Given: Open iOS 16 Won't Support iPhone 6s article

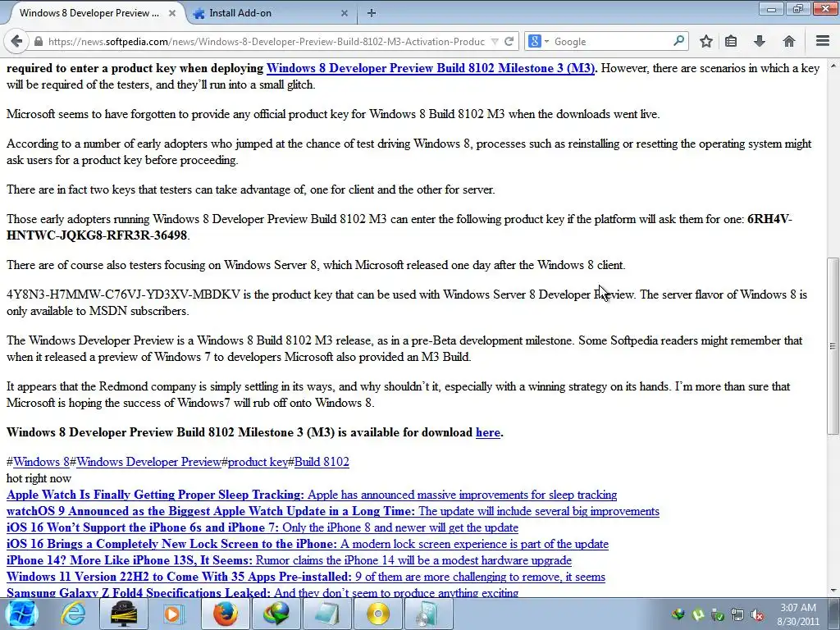Looking at the screenshot, I should pyautogui.click(x=262, y=527).
